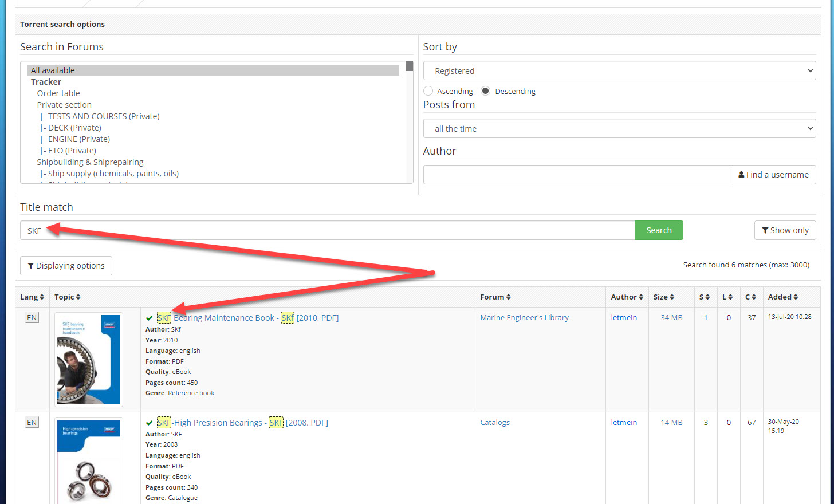Sort results by seeders (S) column
This screenshot has width=834, height=504.
[x=705, y=297]
